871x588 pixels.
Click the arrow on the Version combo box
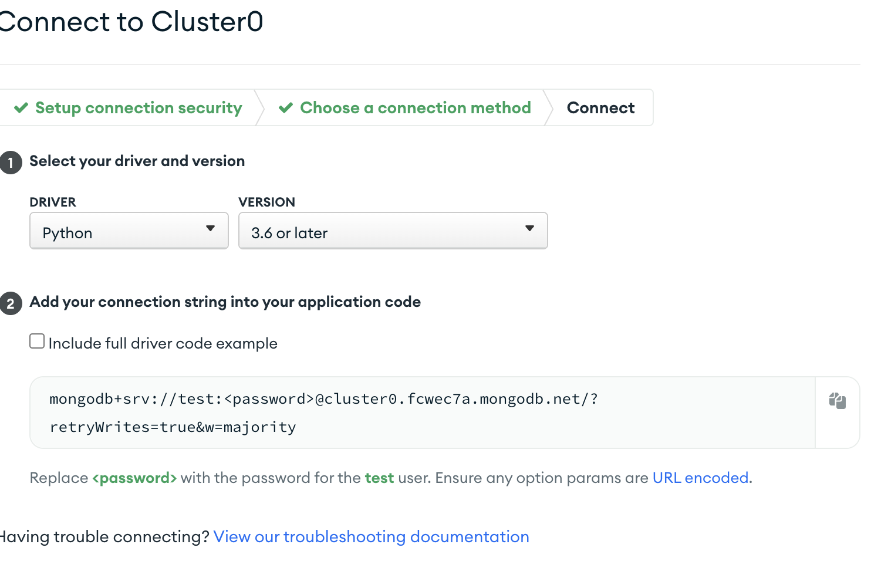[529, 228]
